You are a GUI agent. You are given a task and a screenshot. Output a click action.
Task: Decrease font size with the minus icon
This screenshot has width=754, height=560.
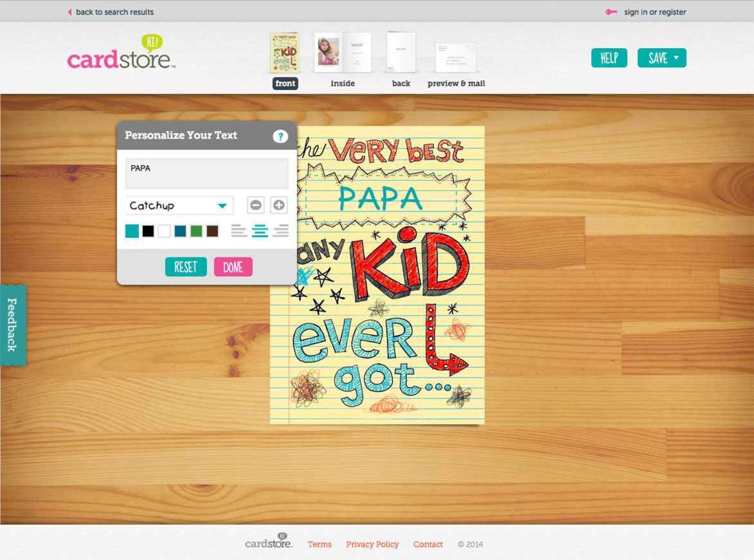pyautogui.click(x=255, y=204)
